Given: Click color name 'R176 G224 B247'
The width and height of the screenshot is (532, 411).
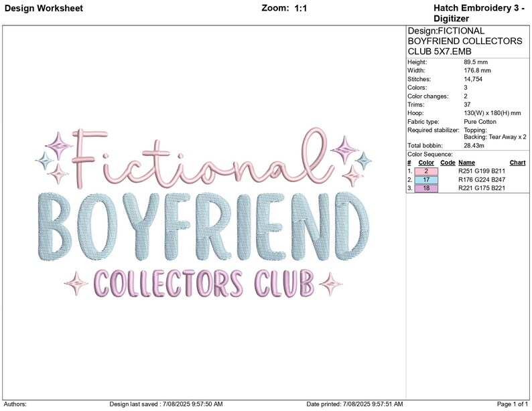Looking at the screenshot, I should 482,179.
